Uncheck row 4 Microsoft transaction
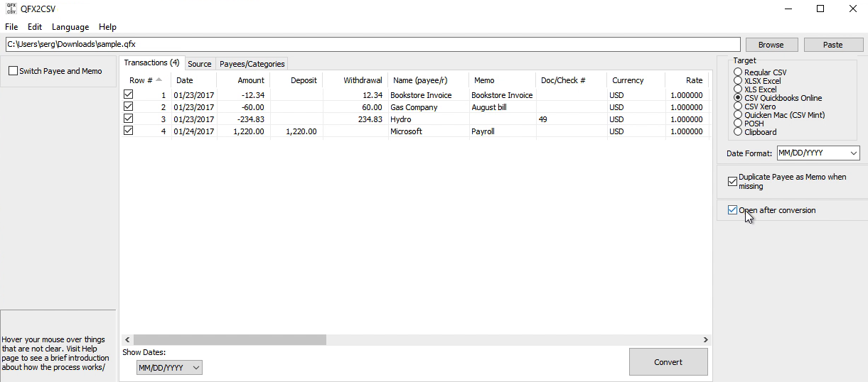The height and width of the screenshot is (382, 868). 128,131
